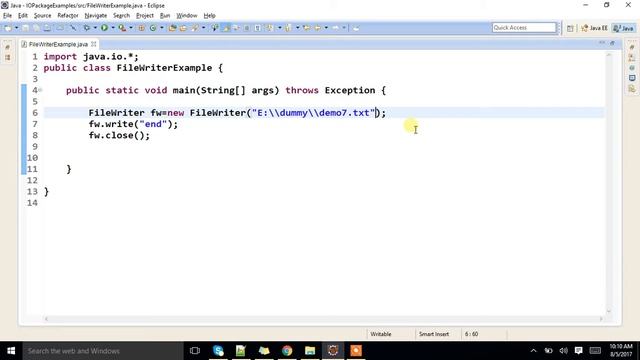Click the Back navigation arrow icon
Viewport: 640px width, 360px height.
tap(318, 28)
